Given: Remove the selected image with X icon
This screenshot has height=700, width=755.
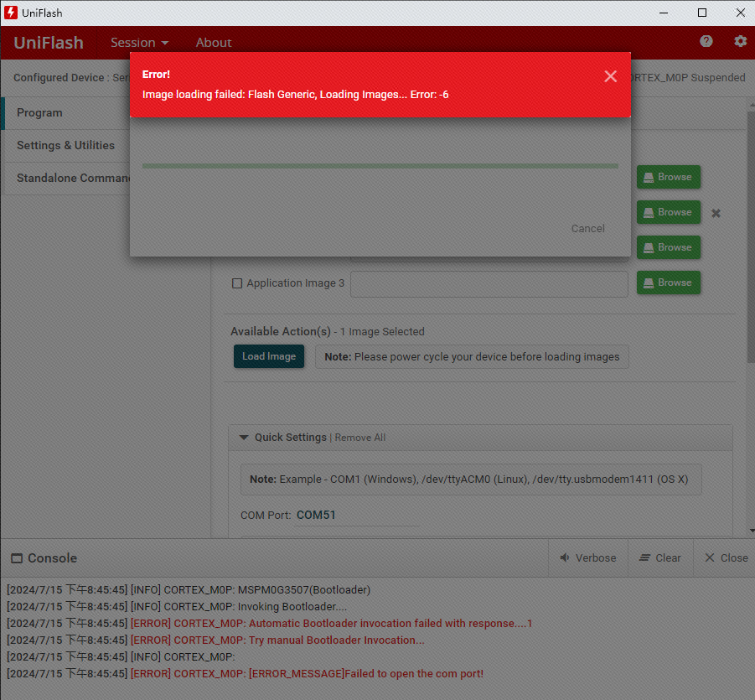Looking at the screenshot, I should click(x=716, y=213).
